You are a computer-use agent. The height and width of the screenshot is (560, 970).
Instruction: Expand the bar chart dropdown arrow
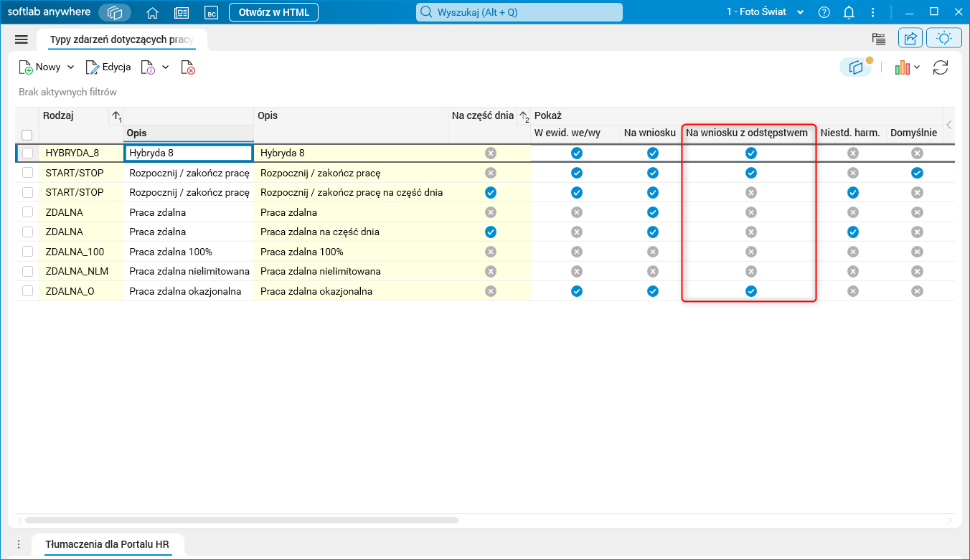click(x=917, y=67)
